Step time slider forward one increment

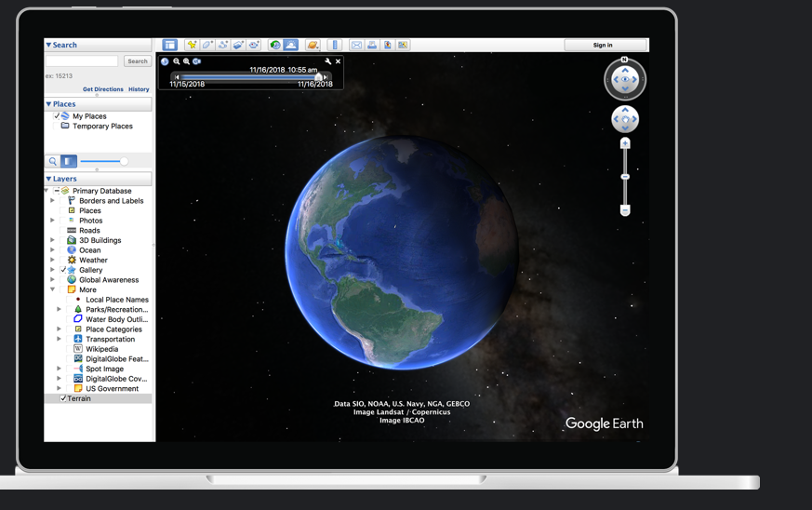326,77
